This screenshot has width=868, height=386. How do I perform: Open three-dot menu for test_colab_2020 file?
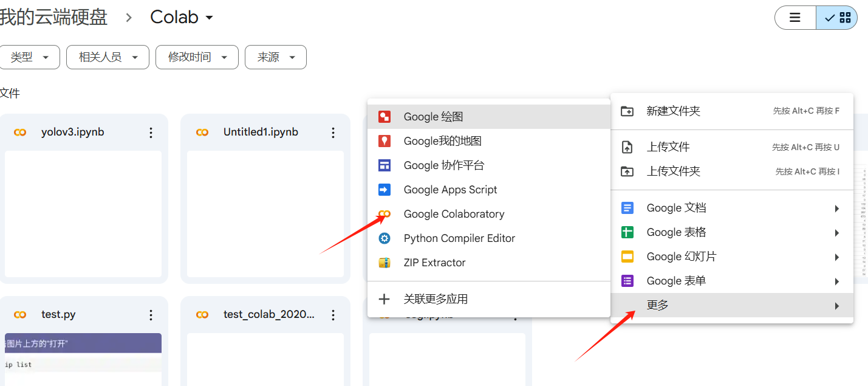[x=333, y=315]
